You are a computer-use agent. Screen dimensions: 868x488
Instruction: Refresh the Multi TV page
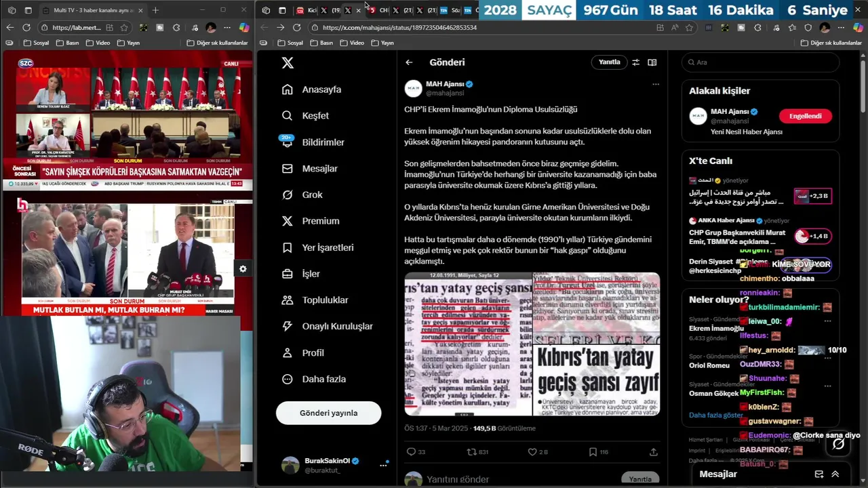click(26, 28)
